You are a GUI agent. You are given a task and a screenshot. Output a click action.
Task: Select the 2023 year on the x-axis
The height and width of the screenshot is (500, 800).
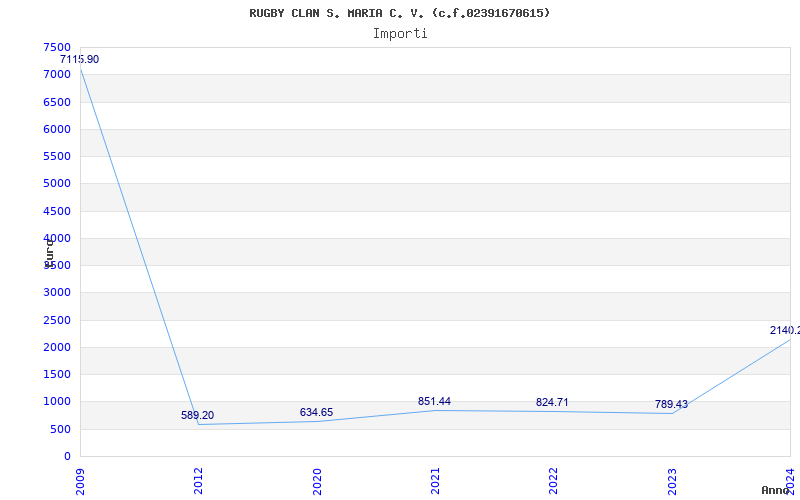click(671, 480)
